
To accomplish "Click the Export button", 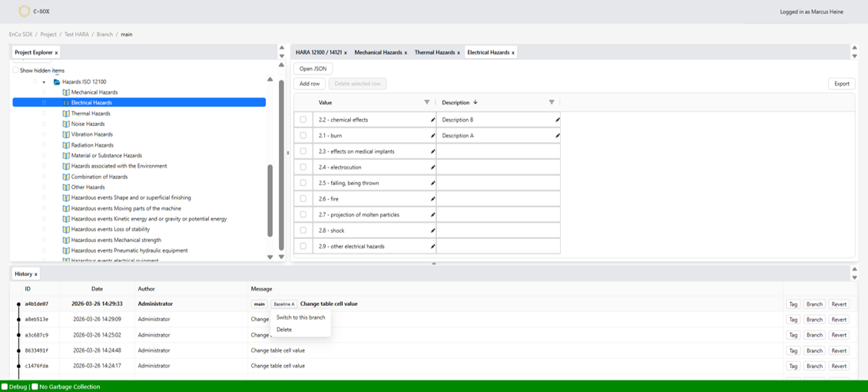I will click(841, 84).
